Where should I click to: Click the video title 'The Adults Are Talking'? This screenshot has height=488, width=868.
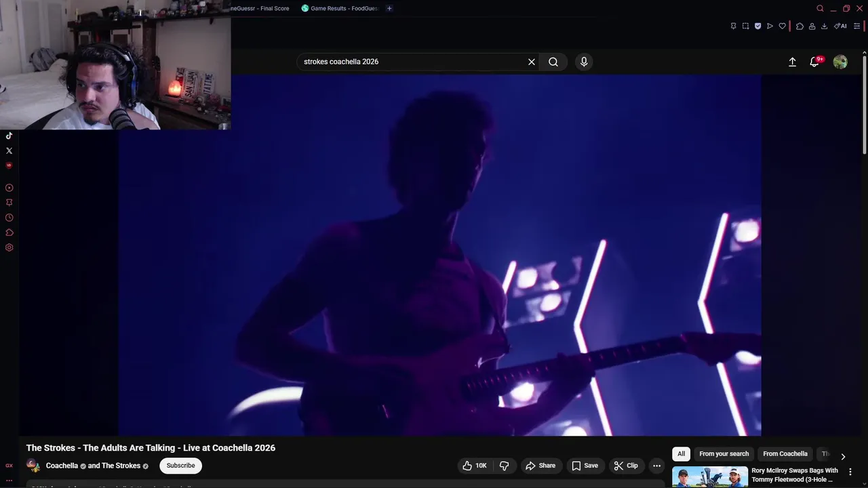[151, 448]
